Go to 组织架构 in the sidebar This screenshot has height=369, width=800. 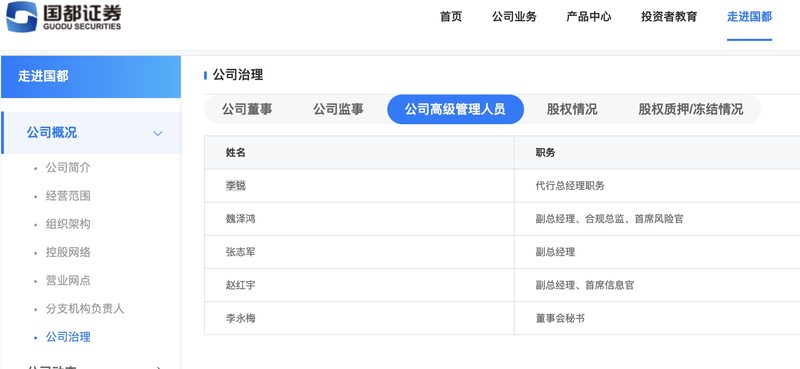[x=68, y=224]
